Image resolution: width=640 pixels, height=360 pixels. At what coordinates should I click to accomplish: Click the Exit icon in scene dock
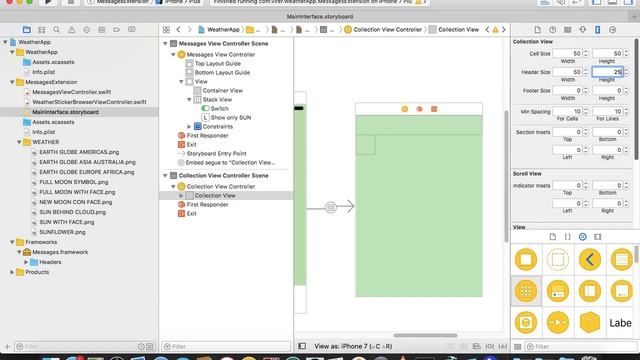434,109
